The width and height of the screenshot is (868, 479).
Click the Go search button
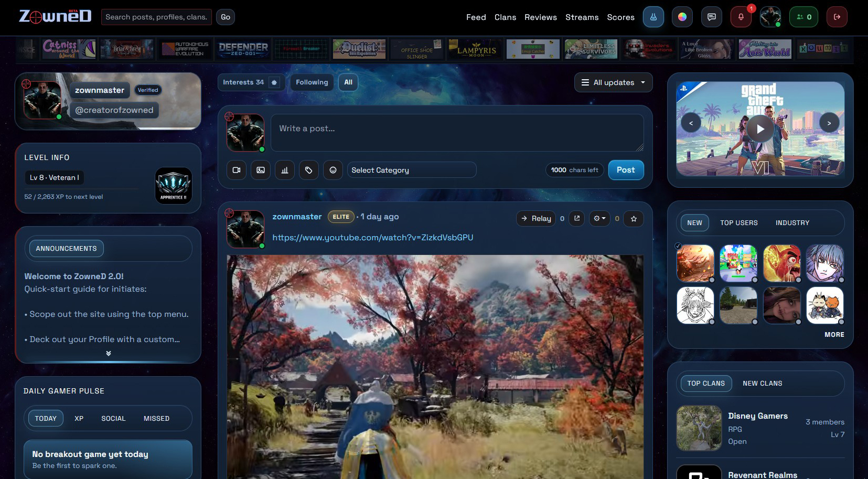[226, 17]
